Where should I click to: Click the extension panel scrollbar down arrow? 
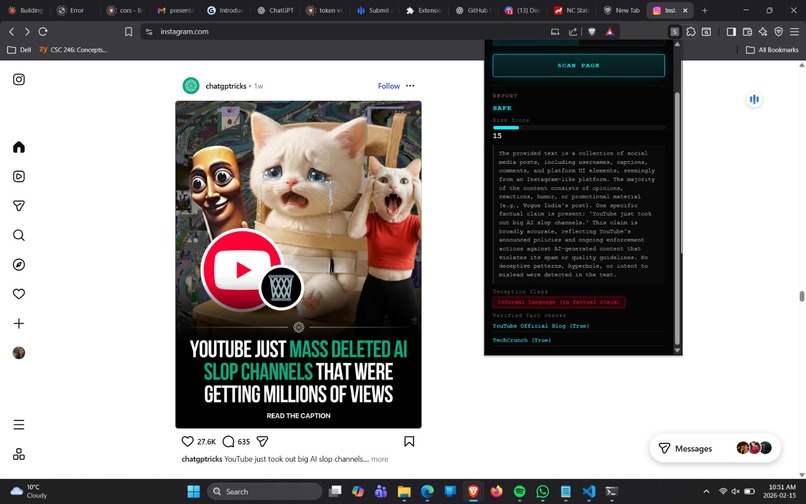677,350
